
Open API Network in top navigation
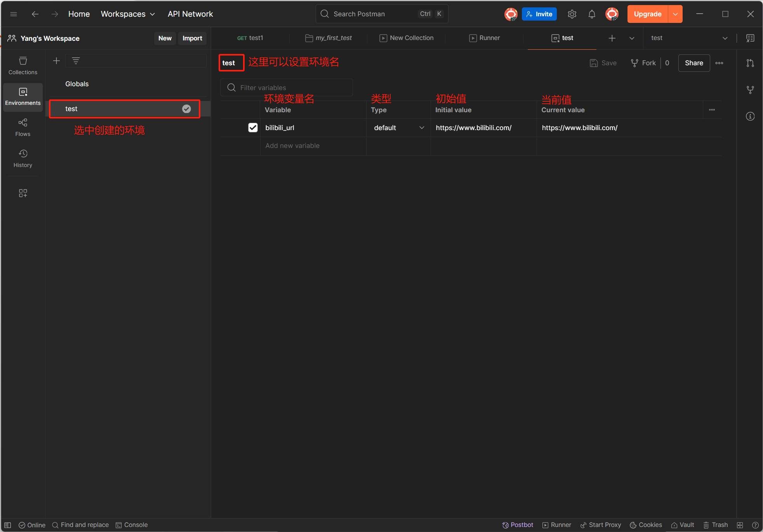(190, 14)
